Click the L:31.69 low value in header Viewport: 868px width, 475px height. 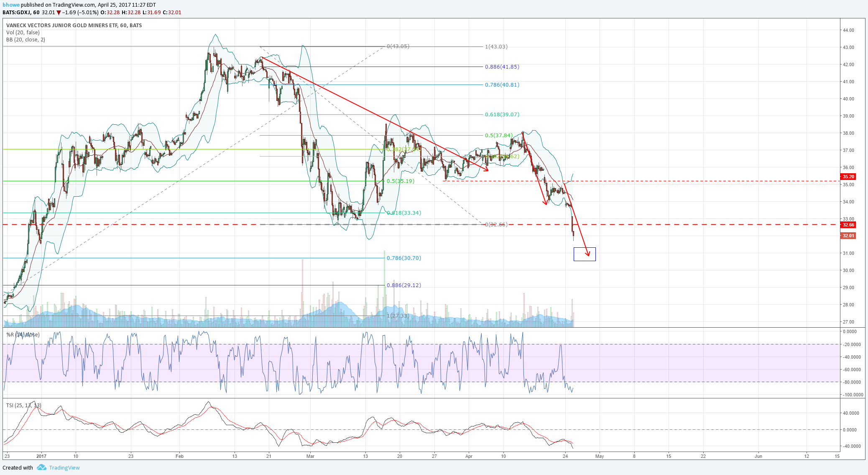tap(151, 13)
